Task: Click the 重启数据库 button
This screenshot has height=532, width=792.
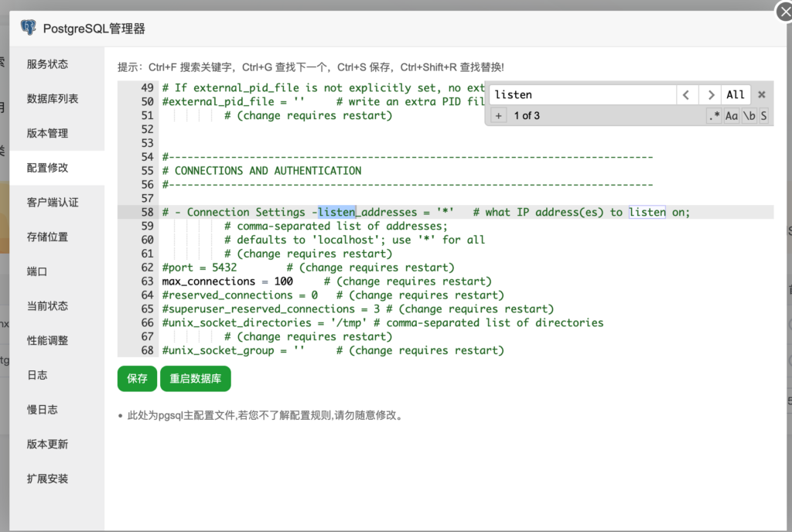Action: (196, 379)
